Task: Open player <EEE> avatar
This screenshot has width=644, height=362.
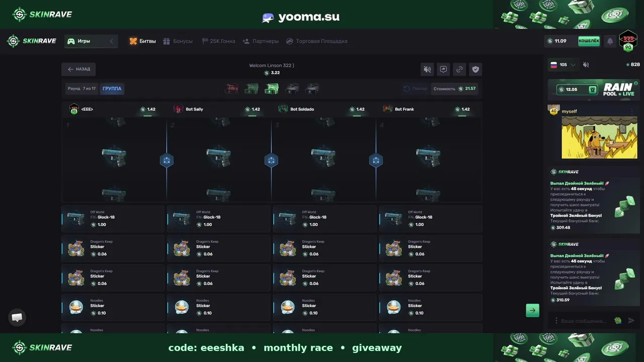Action: [x=74, y=109]
